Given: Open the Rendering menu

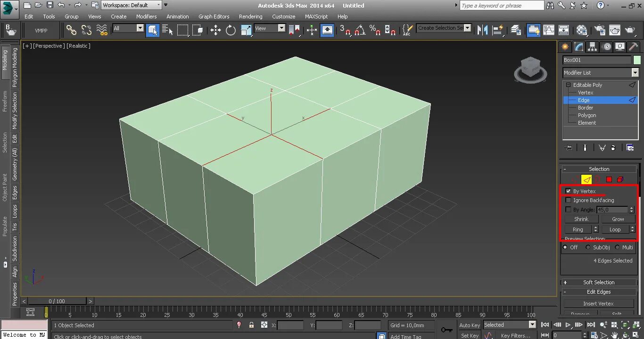Looking at the screenshot, I should click(250, 17).
